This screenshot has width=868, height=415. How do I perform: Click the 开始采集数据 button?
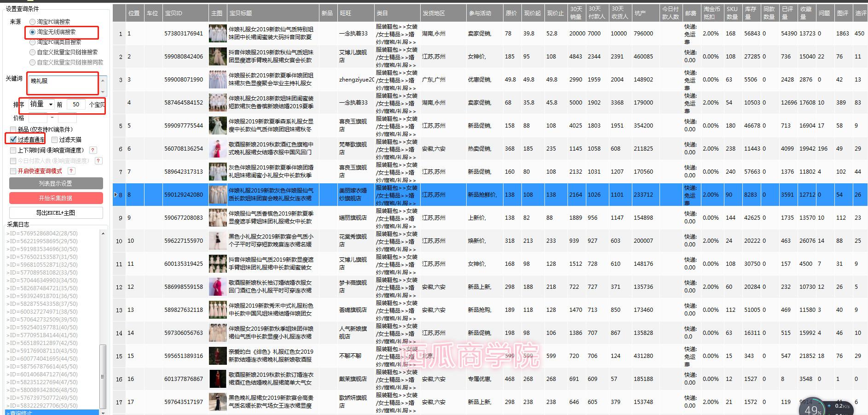pos(56,198)
